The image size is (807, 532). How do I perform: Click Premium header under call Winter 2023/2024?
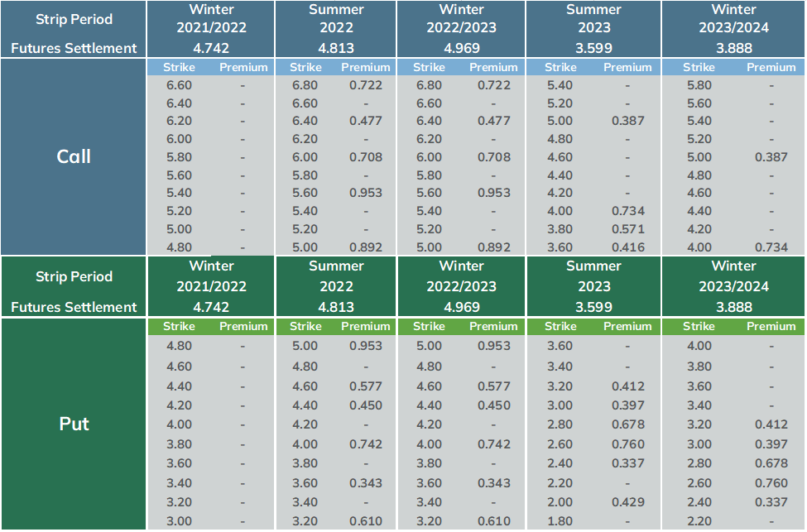pyautogui.click(x=771, y=67)
